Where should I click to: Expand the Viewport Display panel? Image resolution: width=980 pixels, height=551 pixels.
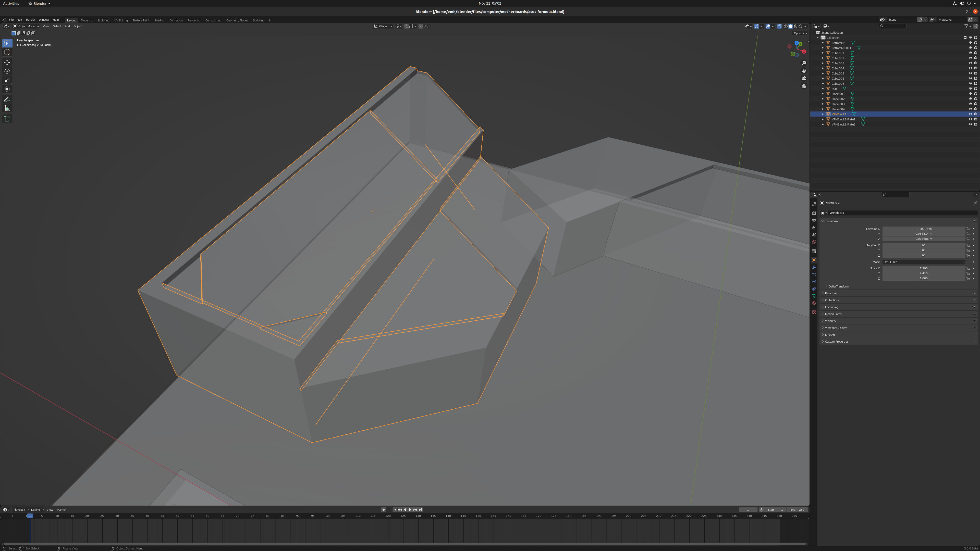[x=836, y=328]
